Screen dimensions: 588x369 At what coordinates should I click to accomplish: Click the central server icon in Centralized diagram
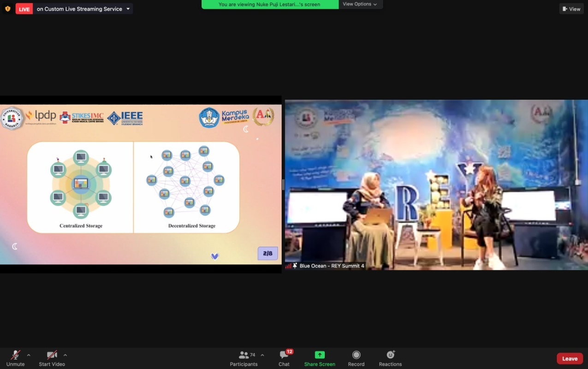pyautogui.click(x=81, y=184)
